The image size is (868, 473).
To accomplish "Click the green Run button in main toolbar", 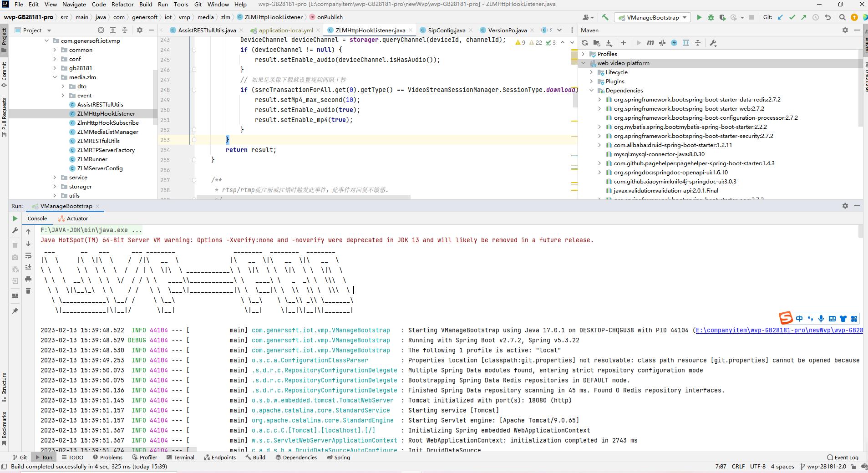I will pyautogui.click(x=699, y=17).
